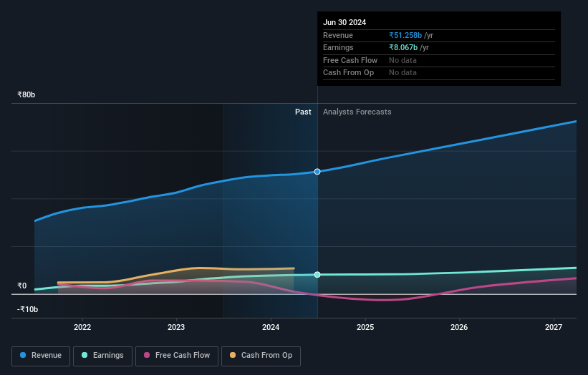This screenshot has height=375, width=588.
Task: Select the Earnings data point marker
Action: click(317, 275)
